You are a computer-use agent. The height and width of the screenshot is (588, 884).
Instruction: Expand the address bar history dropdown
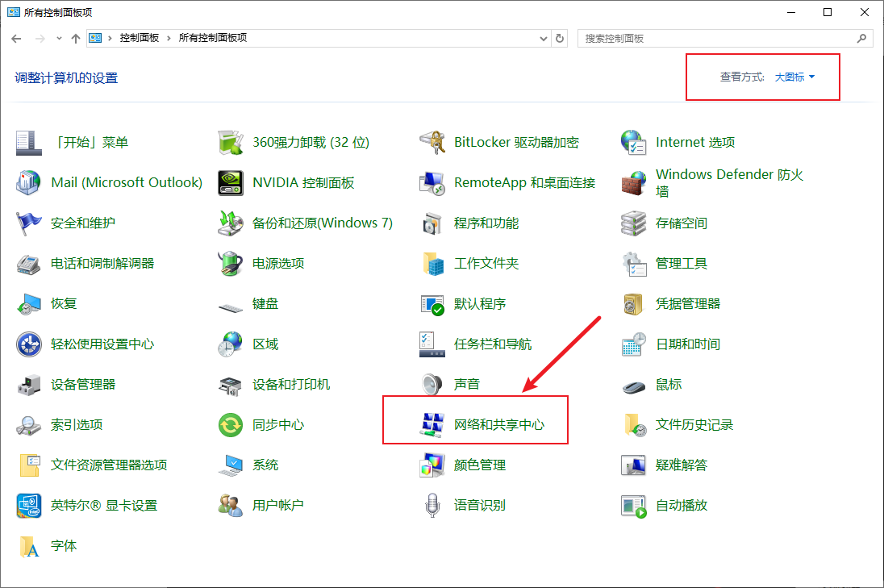544,38
